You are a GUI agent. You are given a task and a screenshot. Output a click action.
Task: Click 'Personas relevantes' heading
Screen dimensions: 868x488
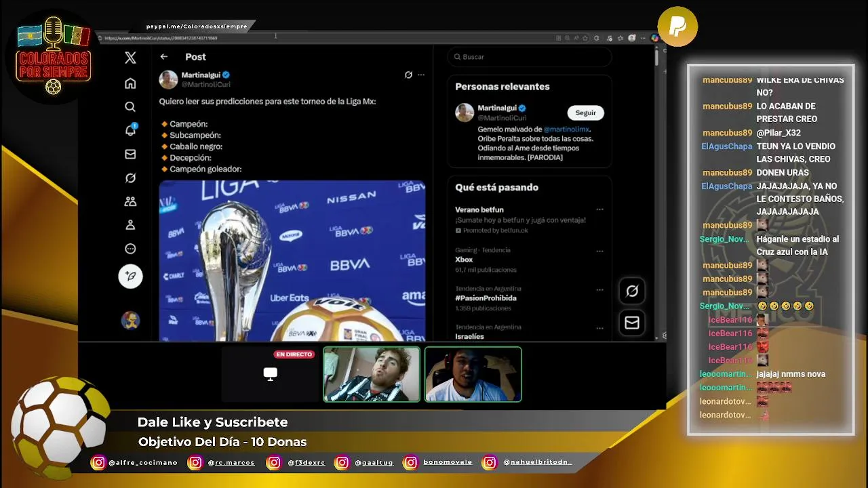(x=502, y=87)
